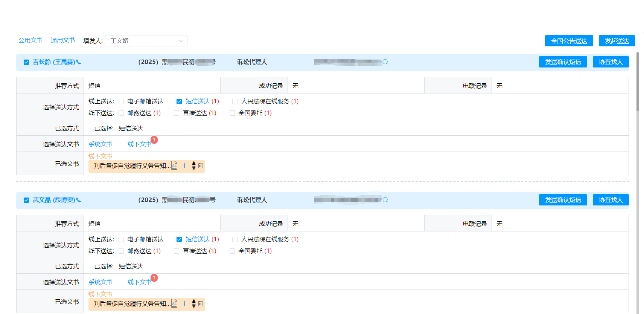The image size is (644, 314).
Task: Deselect the 吉长静 (王禹森) recipient checkbox
Action: pyautogui.click(x=26, y=62)
